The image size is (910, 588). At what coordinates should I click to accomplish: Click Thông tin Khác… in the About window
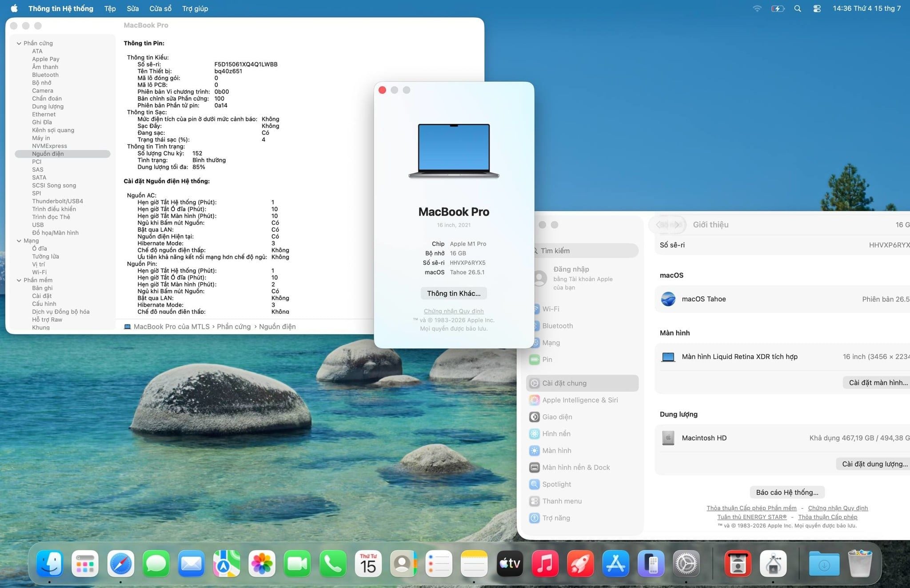(x=454, y=293)
